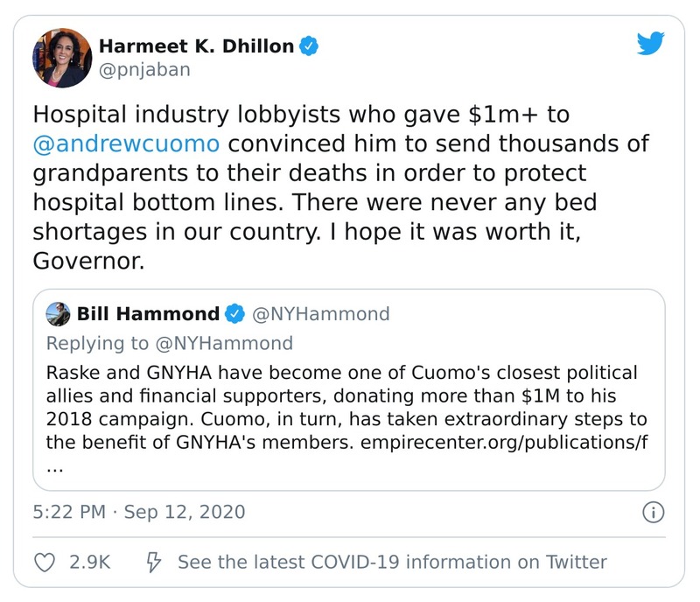Open the @NYHammond handle beside Bill Hammond
700x602 pixels.
click(x=321, y=313)
